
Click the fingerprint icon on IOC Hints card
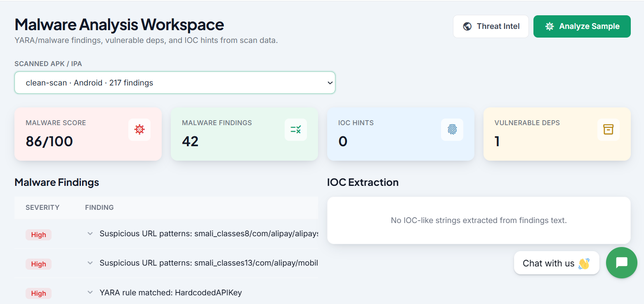(x=452, y=130)
